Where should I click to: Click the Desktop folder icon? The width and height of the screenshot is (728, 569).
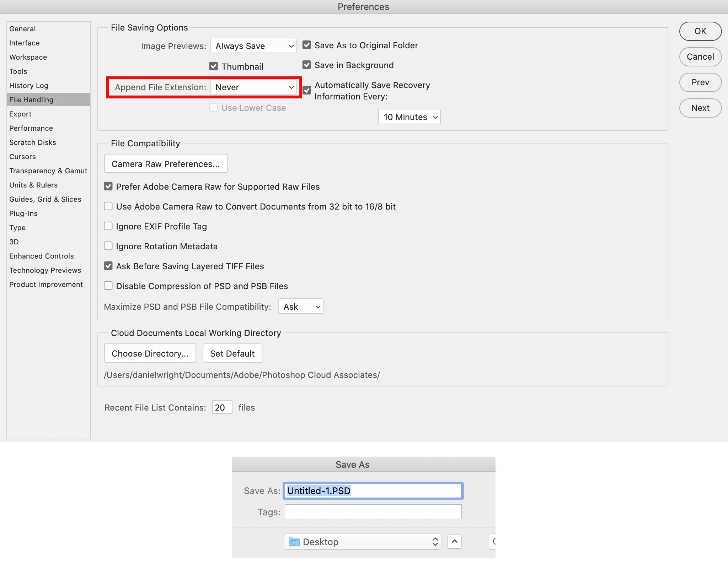[x=294, y=542]
